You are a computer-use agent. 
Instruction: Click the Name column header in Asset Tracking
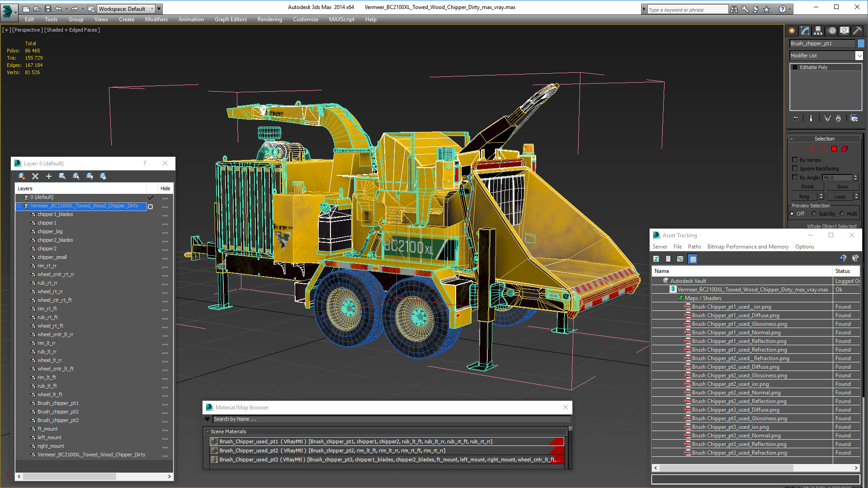click(742, 271)
